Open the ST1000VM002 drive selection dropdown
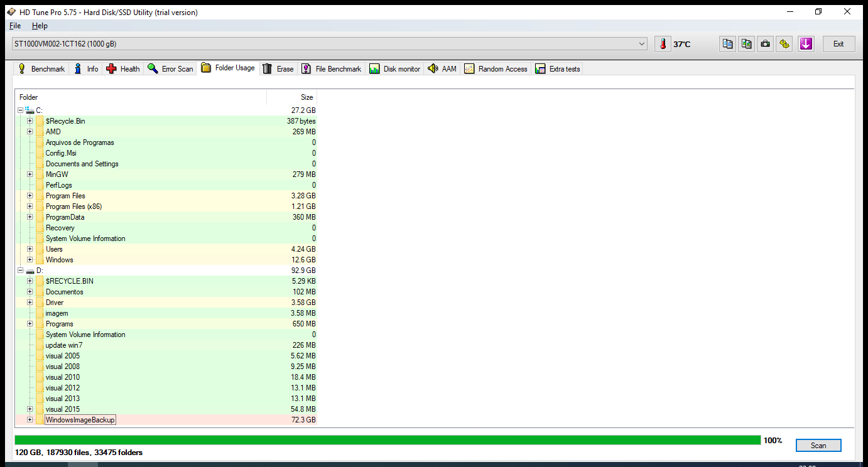Screen dimensions: 868x467 pyautogui.click(x=330, y=44)
